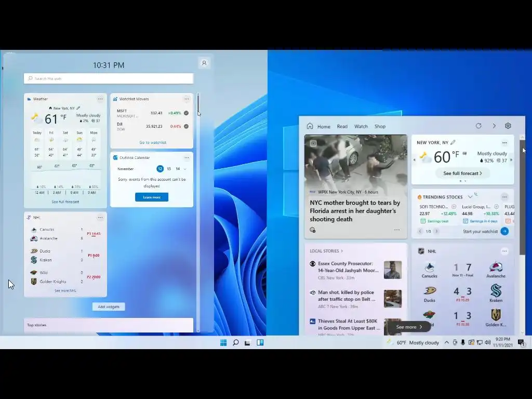Screen dimensions: 532x399
Task: Open Search icon on taskbar
Action: (x=235, y=343)
